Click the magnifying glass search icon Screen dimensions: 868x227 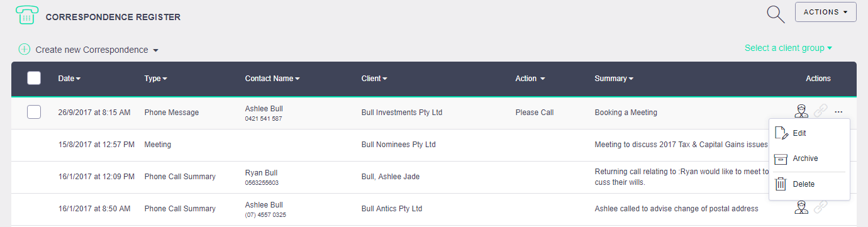776,14
